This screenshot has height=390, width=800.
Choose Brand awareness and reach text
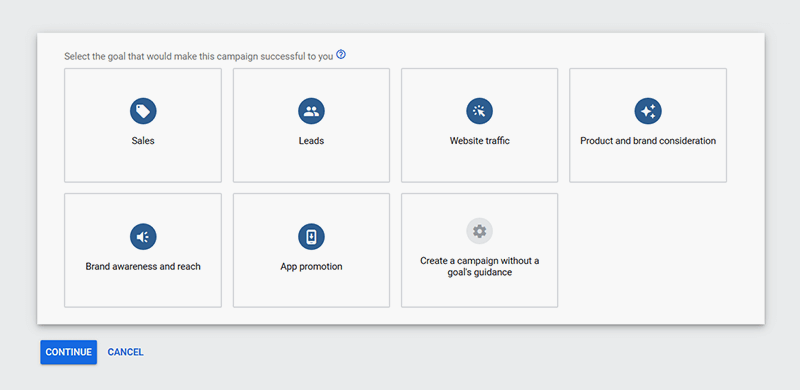(x=143, y=266)
